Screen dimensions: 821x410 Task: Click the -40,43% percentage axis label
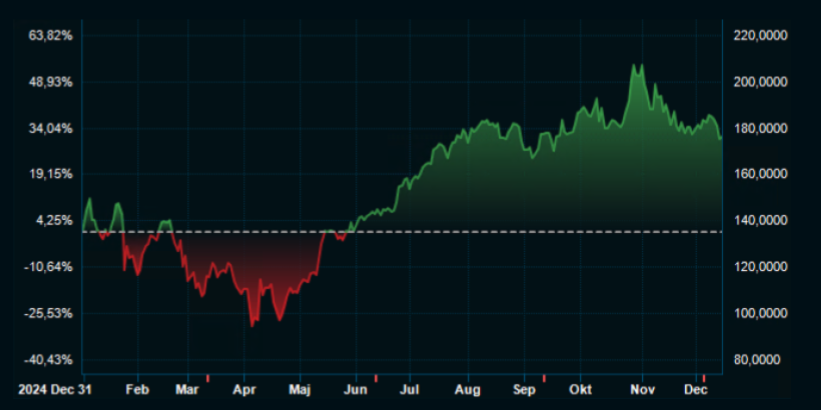(x=50, y=360)
